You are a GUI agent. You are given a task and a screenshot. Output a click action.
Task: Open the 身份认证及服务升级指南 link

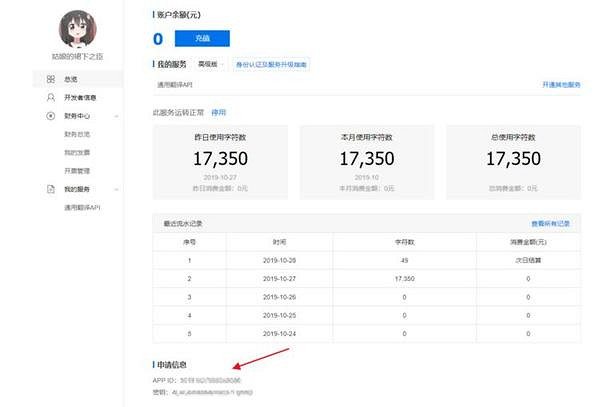click(271, 65)
